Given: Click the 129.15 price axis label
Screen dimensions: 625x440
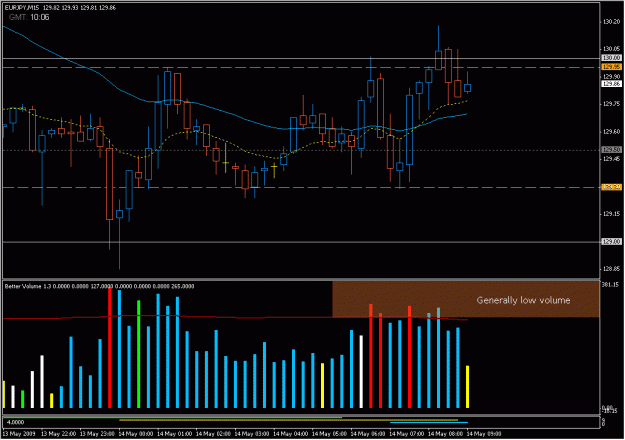Looking at the screenshot, I should click(611, 214).
